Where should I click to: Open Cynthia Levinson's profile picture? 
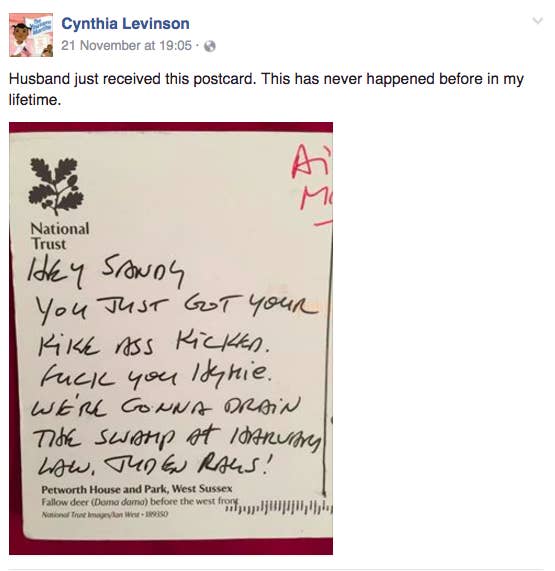click(31, 35)
